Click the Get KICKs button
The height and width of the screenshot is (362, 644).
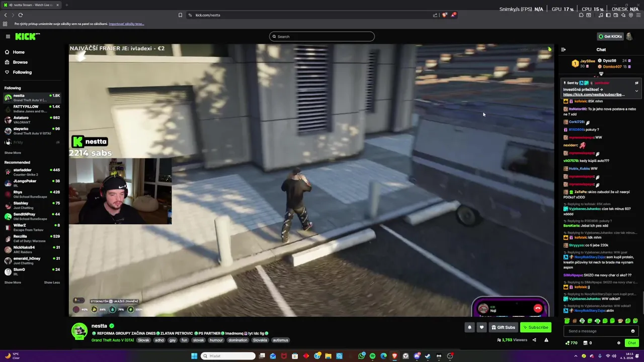610,36
